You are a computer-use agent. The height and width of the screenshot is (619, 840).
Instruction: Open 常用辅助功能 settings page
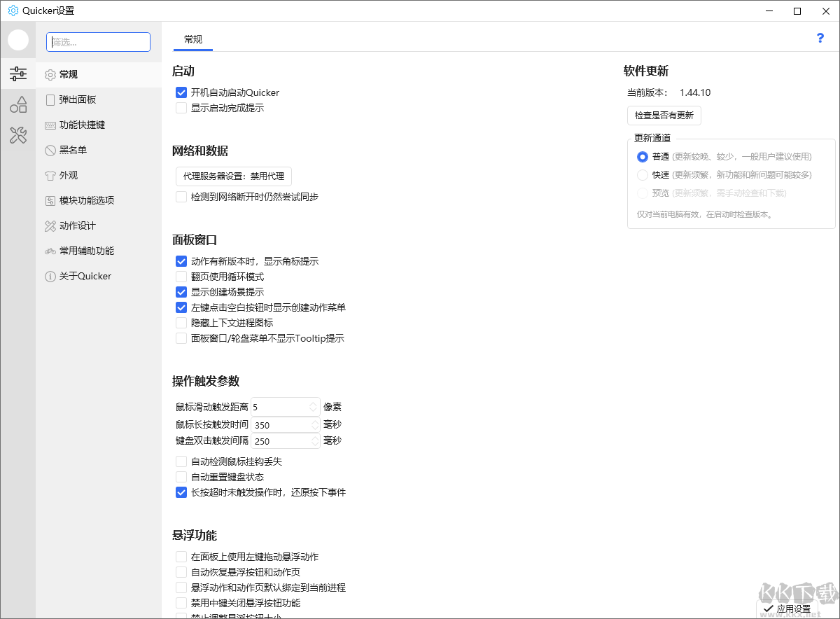click(99, 251)
